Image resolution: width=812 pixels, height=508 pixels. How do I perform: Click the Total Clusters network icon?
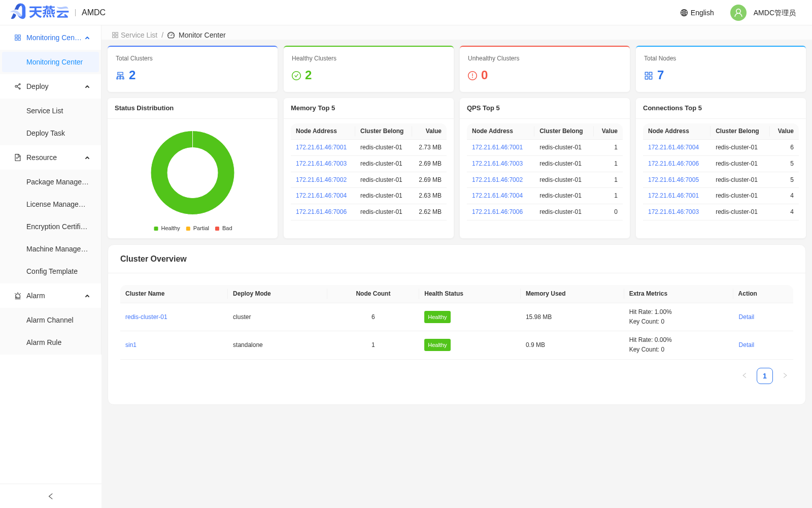120,76
